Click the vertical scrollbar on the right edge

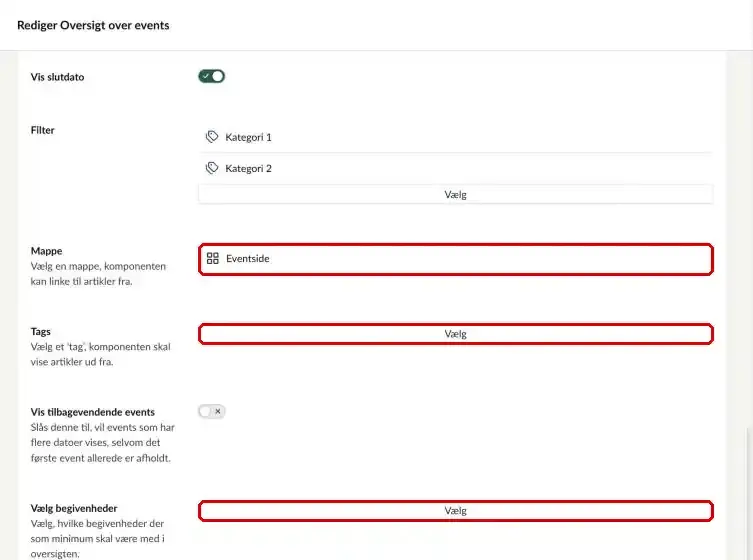(x=749, y=492)
